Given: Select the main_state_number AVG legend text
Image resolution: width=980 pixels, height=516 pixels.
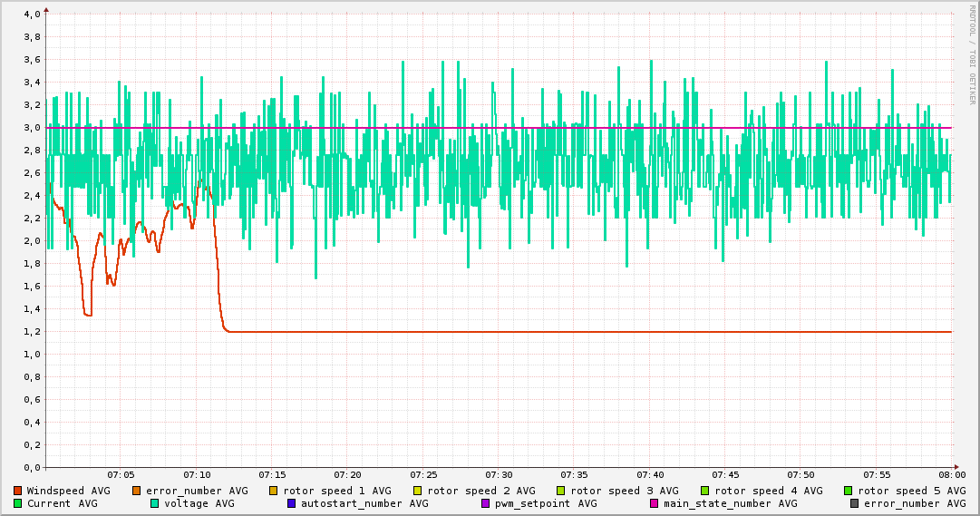Looking at the screenshot, I should pos(730,503).
